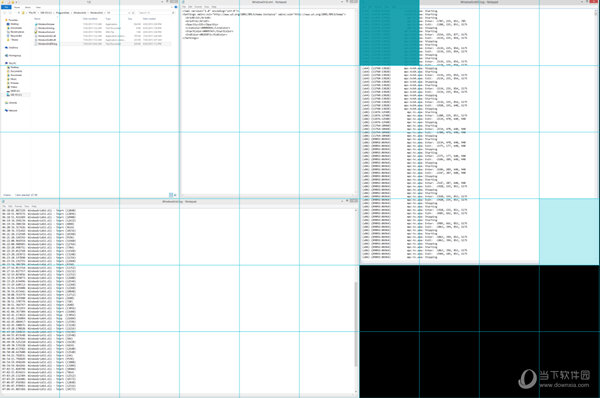Select Favorites in the navigation pane
The image size is (600, 398).
pos(12,20)
